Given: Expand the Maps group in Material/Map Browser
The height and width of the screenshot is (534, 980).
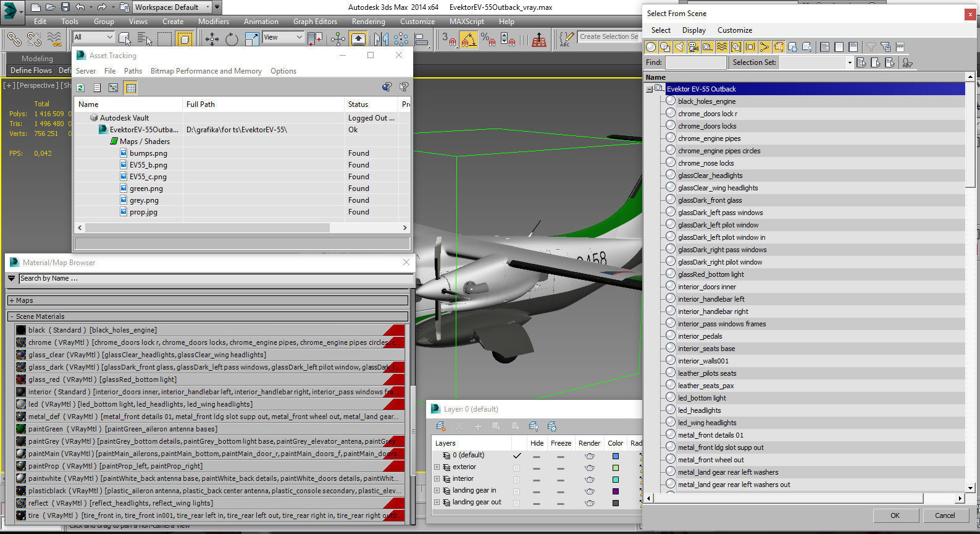Looking at the screenshot, I should pos(12,300).
